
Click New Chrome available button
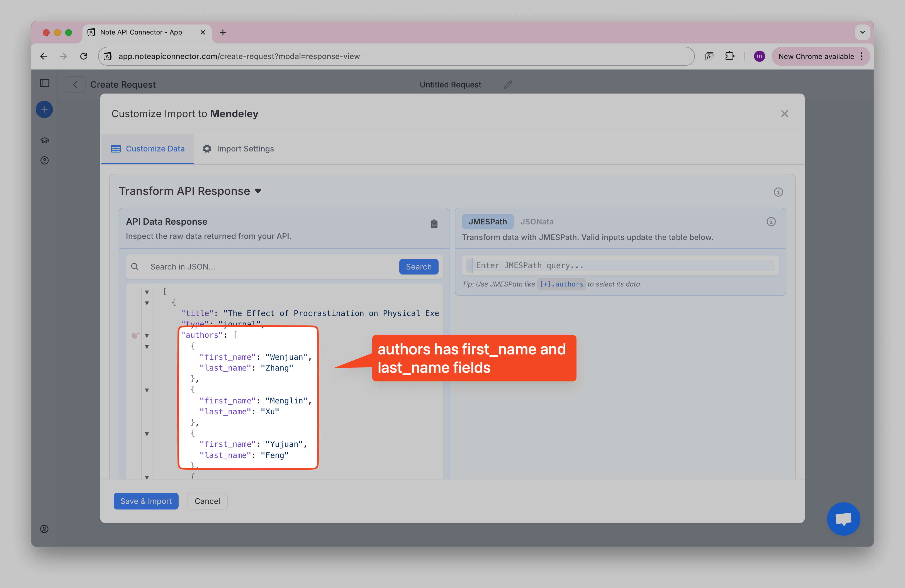pos(821,57)
